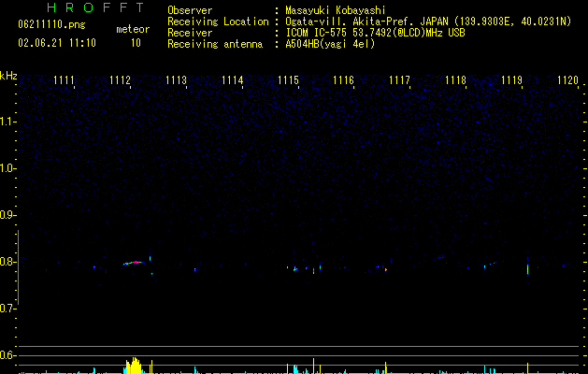
Task: Click the 1117 time axis label
Action: pyautogui.click(x=399, y=79)
